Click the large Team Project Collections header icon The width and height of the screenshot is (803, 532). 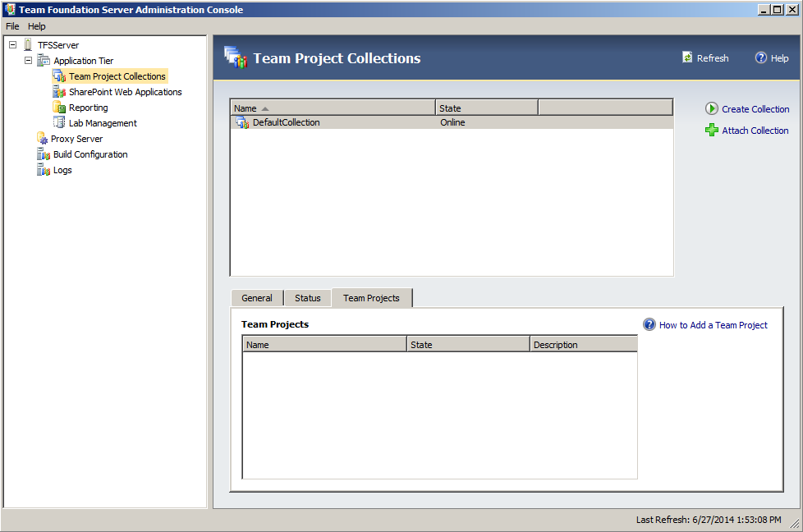click(x=236, y=57)
